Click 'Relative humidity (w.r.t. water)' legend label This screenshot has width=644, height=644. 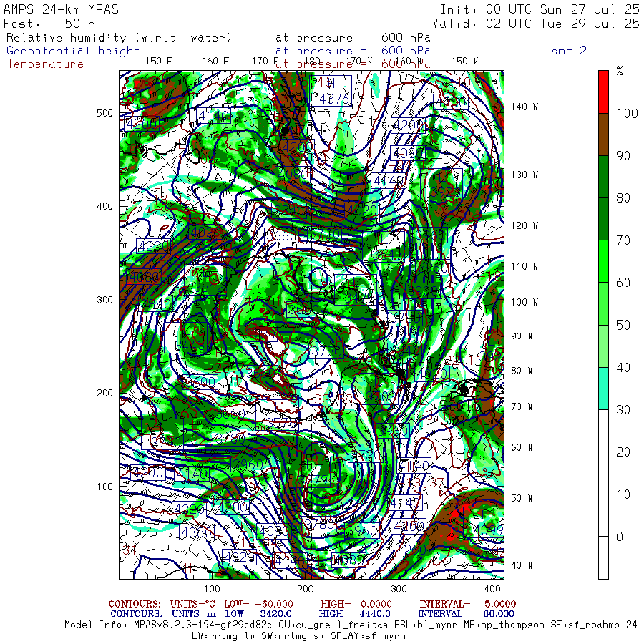point(119,38)
